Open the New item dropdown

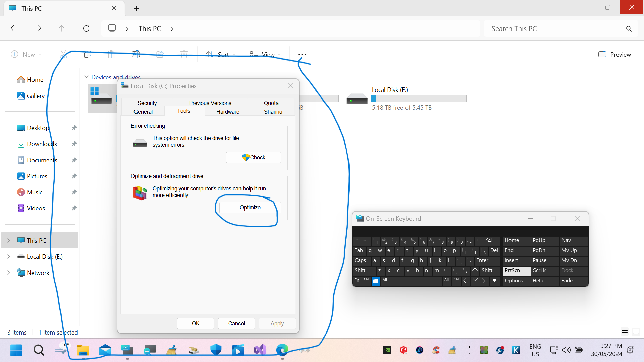coord(26,54)
